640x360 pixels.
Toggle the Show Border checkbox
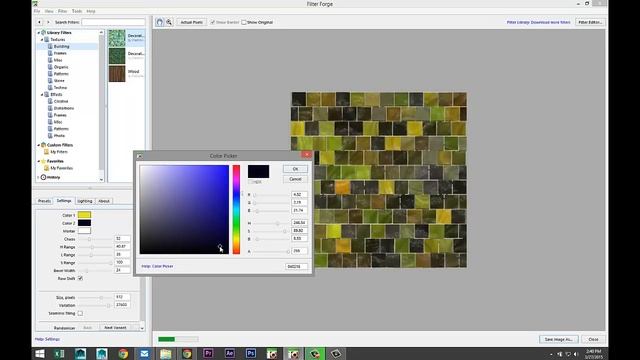213,22
